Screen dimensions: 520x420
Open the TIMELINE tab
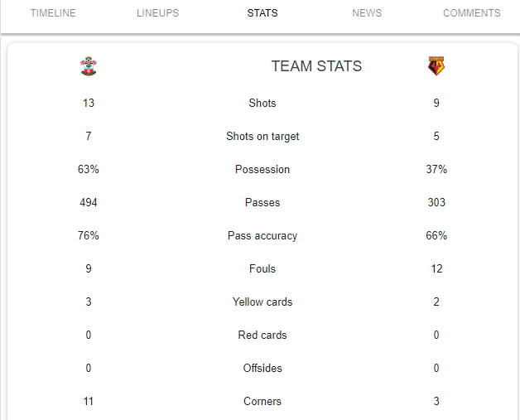pos(53,13)
